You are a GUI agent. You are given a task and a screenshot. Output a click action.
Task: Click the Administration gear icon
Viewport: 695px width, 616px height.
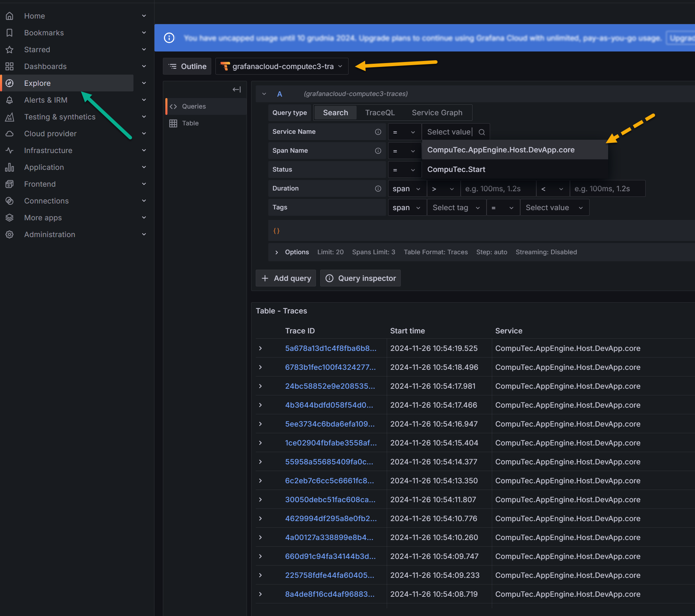(9, 234)
